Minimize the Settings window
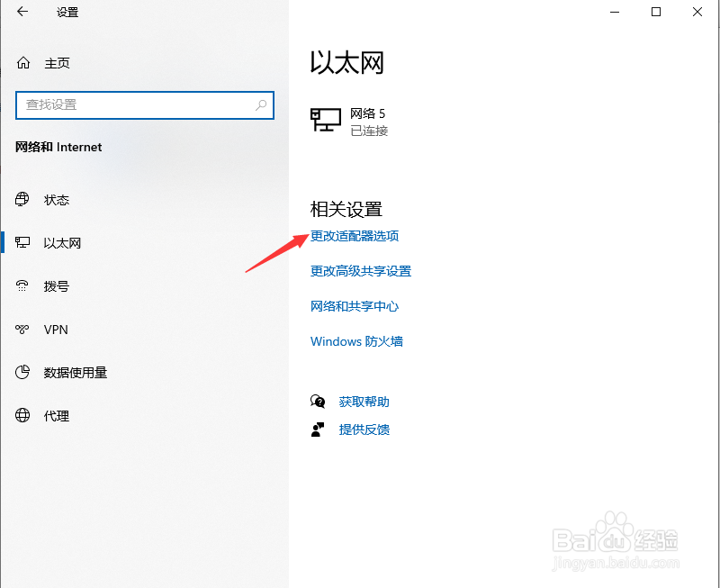The height and width of the screenshot is (588, 720). [615, 12]
